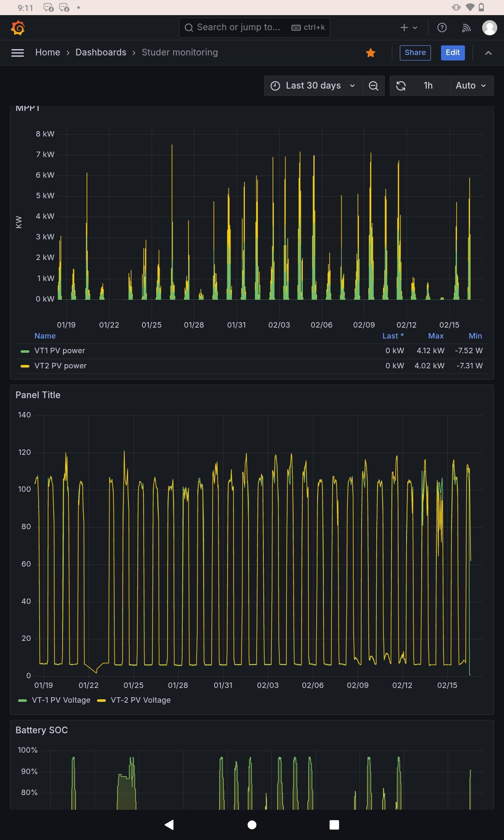Image resolution: width=504 pixels, height=840 pixels.
Task: Click the user avatar icon
Action: tap(489, 28)
